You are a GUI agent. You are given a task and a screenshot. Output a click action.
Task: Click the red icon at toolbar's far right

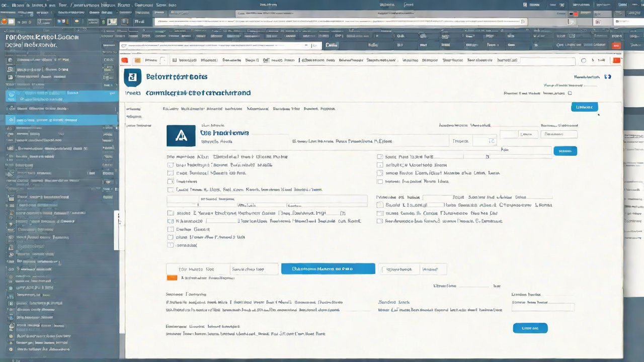pos(616,61)
